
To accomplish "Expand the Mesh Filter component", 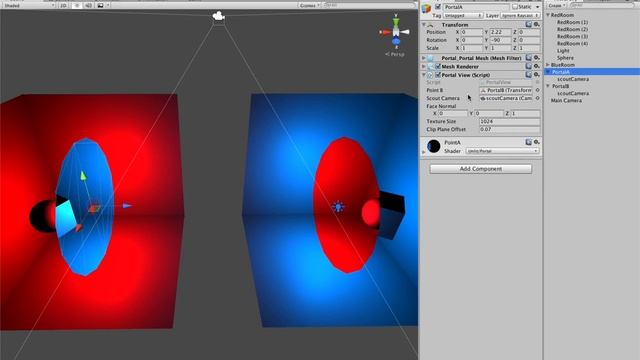I will pyautogui.click(x=424, y=58).
